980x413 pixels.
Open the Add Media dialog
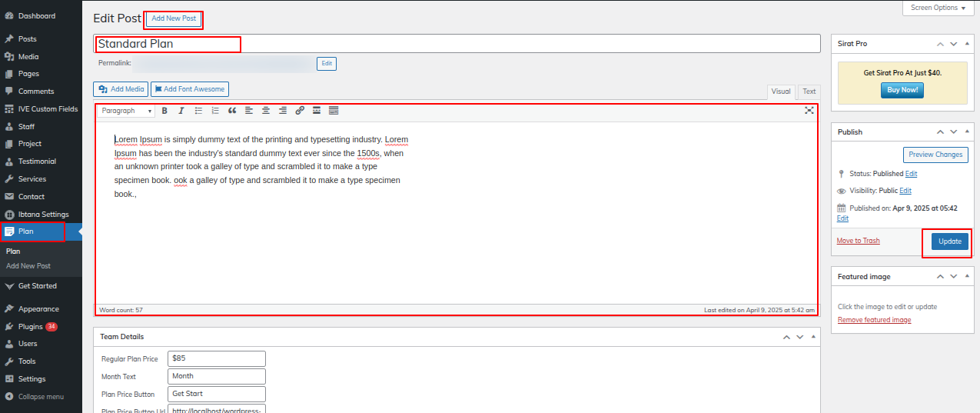121,89
